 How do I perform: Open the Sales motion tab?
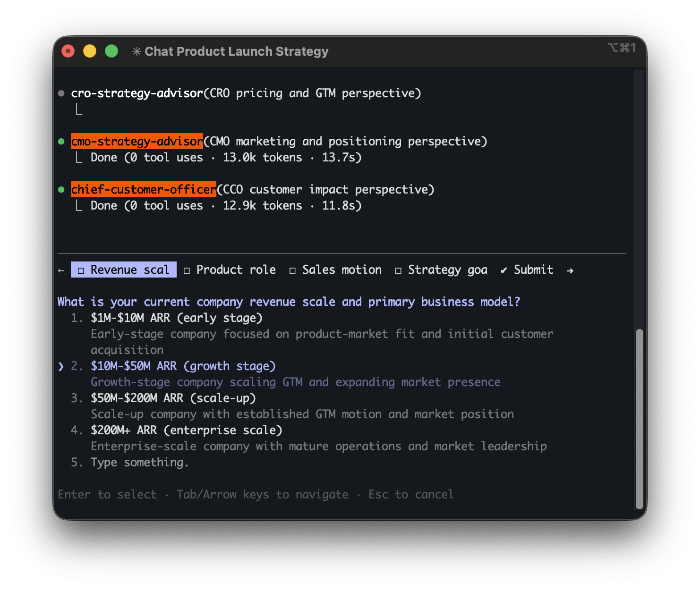(x=336, y=270)
